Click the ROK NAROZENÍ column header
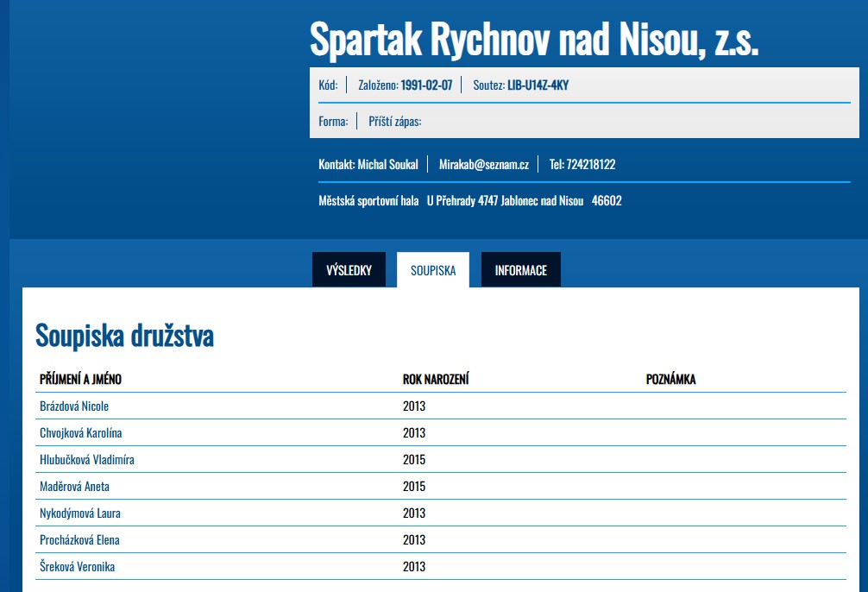The width and height of the screenshot is (868, 592). point(436,380)
